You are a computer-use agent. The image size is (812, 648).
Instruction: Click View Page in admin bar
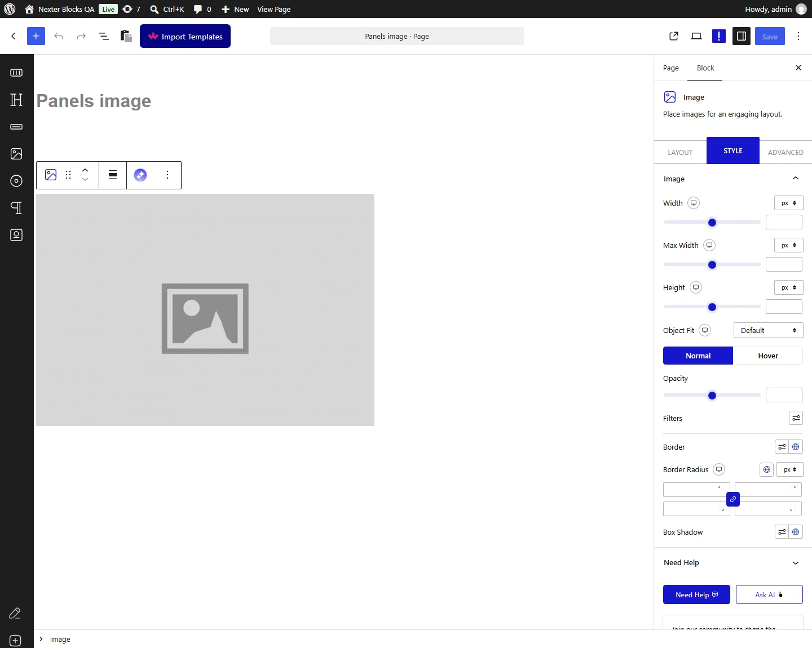(x=274, y=9)
